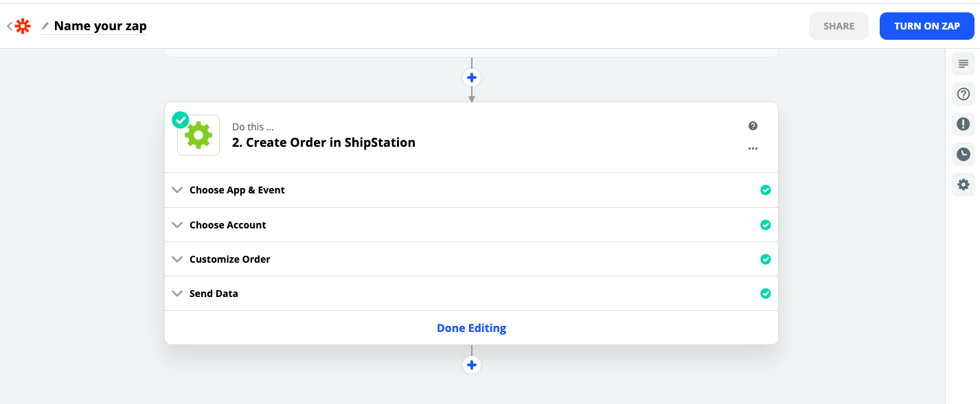Click the green checkmark beside Send Data

(766, 294)
